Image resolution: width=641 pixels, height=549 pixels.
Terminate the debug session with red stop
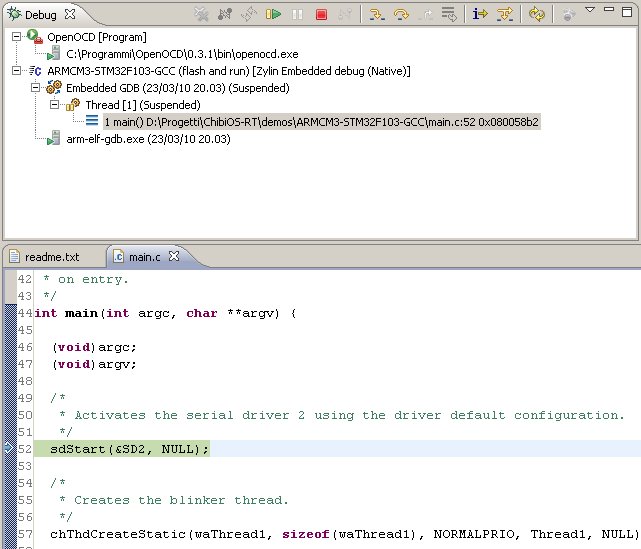click(321, 15)
